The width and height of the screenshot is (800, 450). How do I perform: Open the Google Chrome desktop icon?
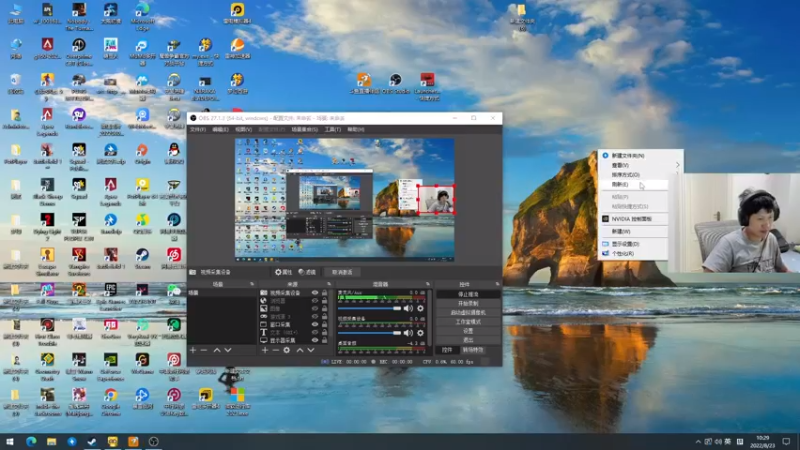point(111,402)
